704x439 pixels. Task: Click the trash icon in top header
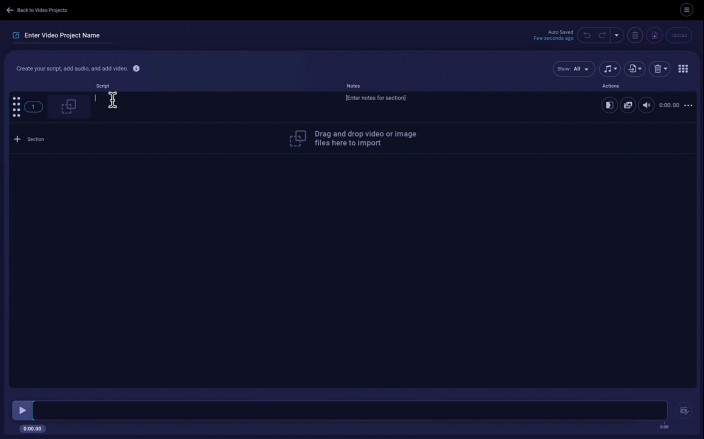[634, 35]
